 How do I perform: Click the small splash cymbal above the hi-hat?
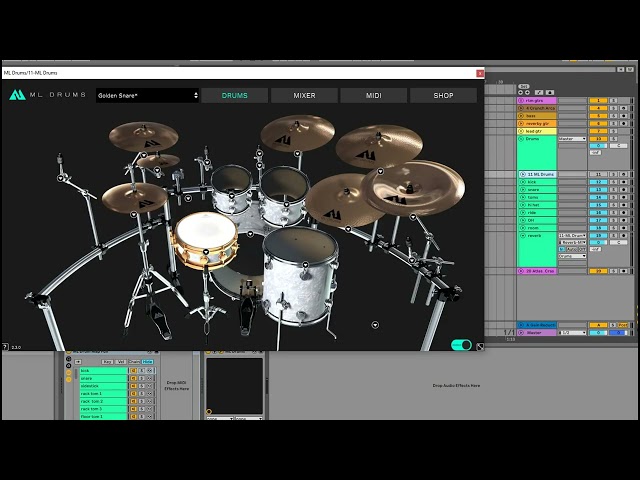[x=158, y=161]
